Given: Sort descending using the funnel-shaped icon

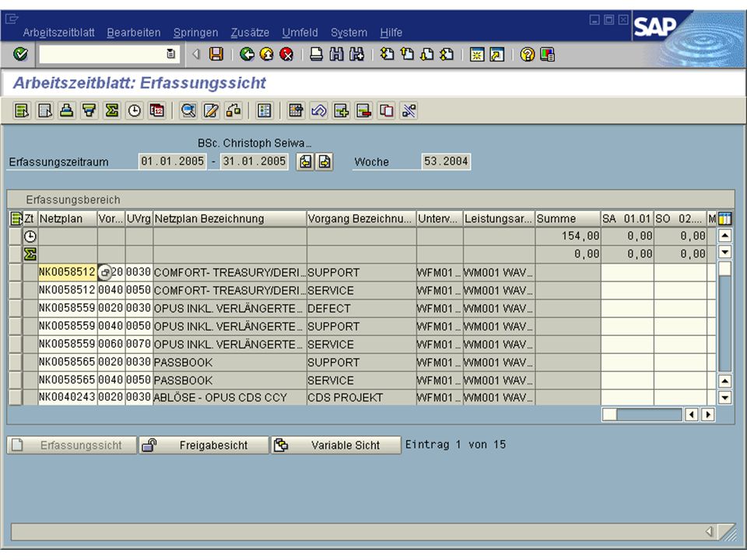Looking at the screenshot, I should click(x=89, y=111).
